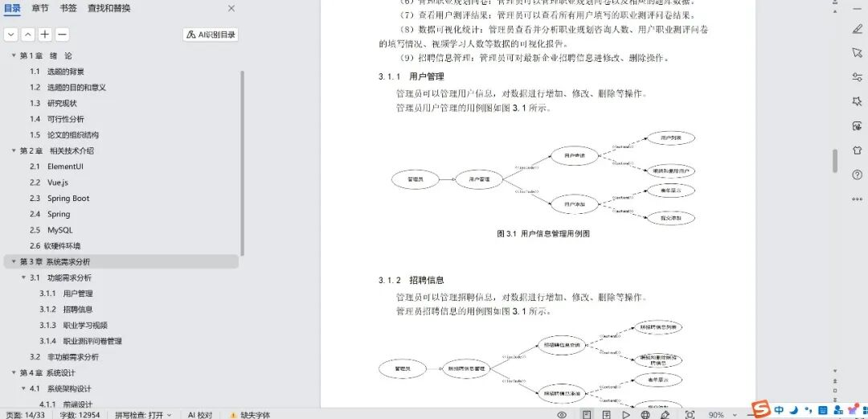Switch to outline view icon
The height and width of the screenshot is (419, 868).
click(x=607, y=414)
